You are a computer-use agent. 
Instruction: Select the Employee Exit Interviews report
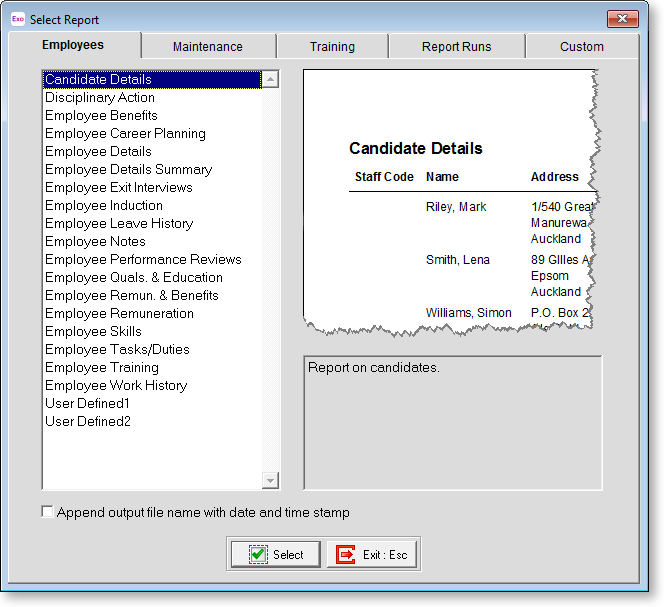click(x=118, y=188)
